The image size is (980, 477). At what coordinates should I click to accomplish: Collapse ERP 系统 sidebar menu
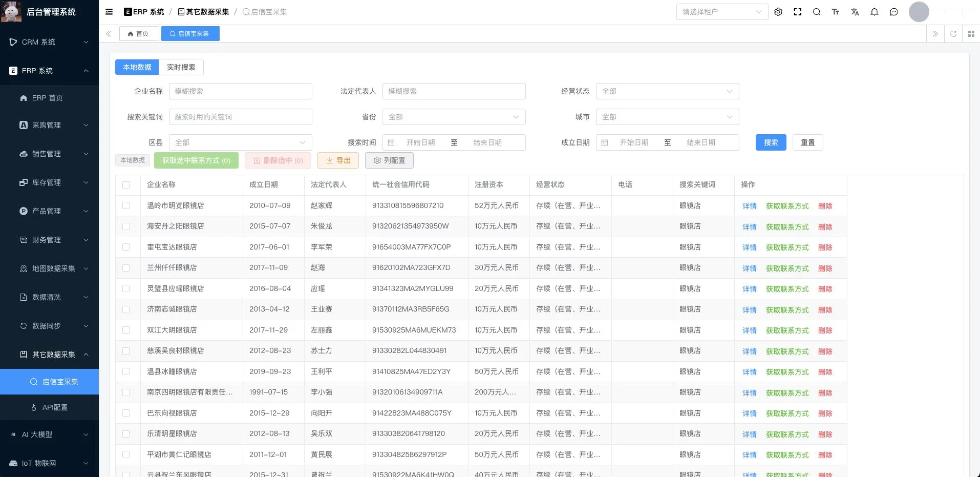(50, 71)
